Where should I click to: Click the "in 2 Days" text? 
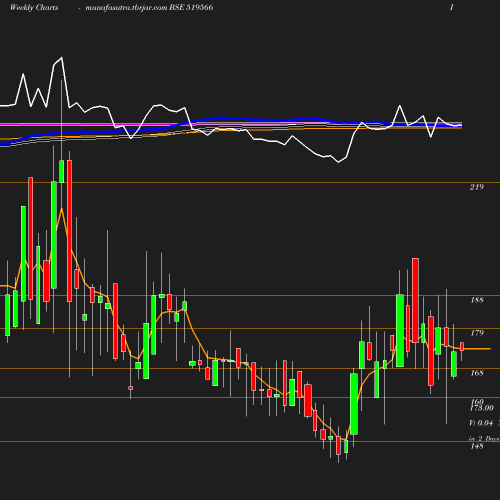[484, 439]
